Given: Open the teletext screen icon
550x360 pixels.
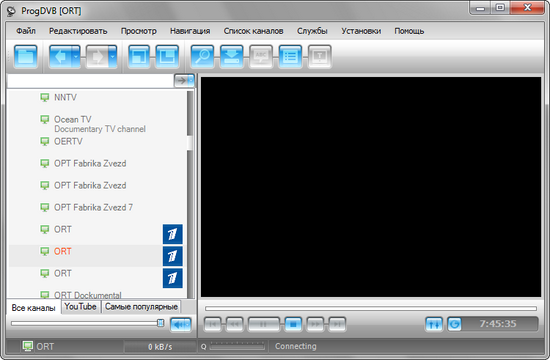Looking at the screenshot, I should pyautogui.click(x=320, y=56).
